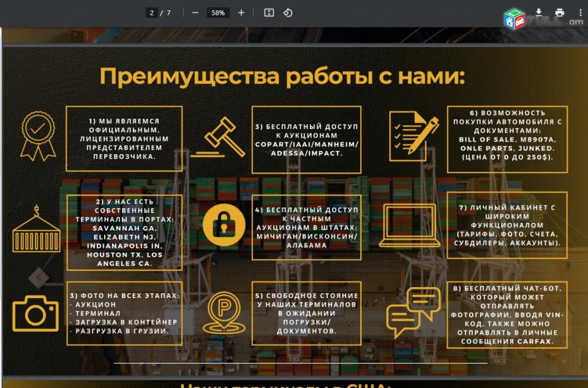Click the 58% zoom level field
588x388 pixels.
pos(218,13)
